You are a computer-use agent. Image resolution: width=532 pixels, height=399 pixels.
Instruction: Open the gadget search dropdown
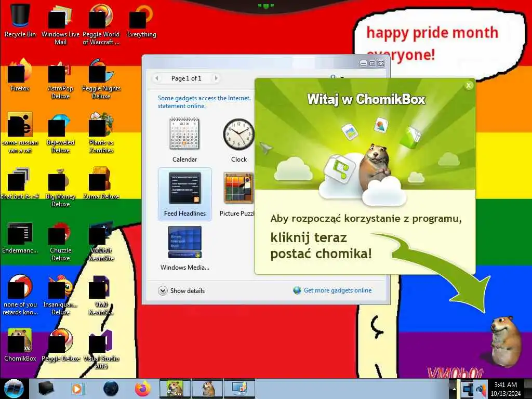[x=342, y=77]
